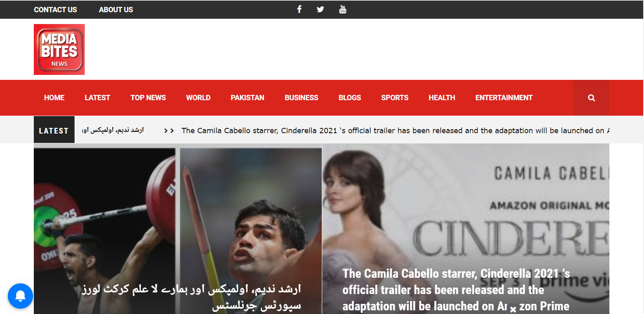Open the Pakistan menu section
Screen dimensions: 644x314
247,98
